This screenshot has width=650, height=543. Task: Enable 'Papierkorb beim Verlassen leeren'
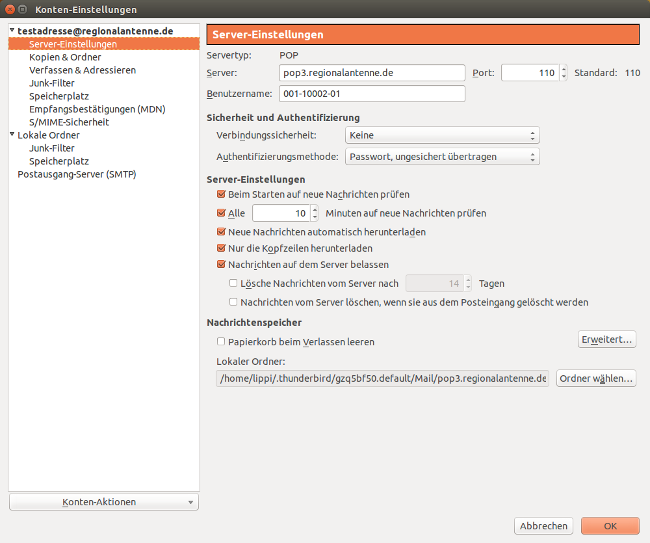tap(222, 342)
